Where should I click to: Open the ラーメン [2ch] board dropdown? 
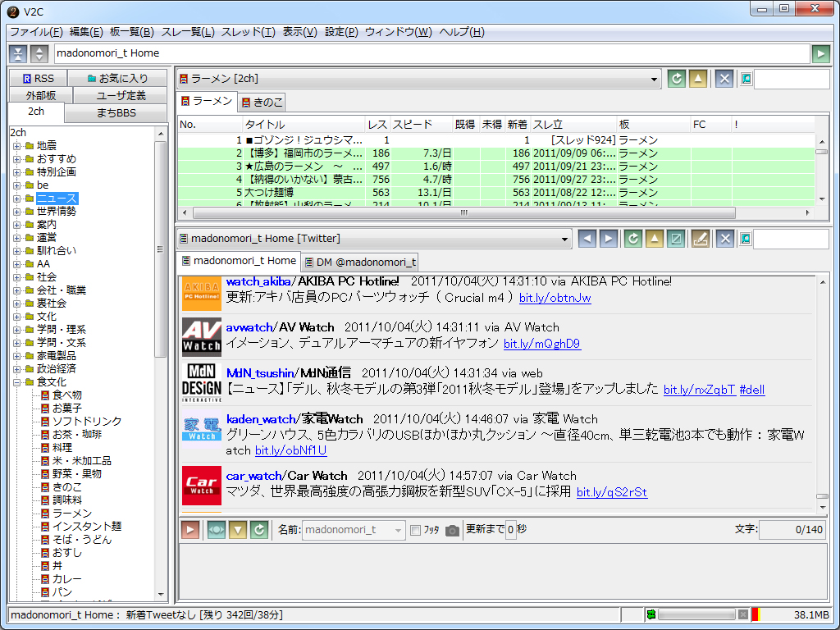pos(654,78)
